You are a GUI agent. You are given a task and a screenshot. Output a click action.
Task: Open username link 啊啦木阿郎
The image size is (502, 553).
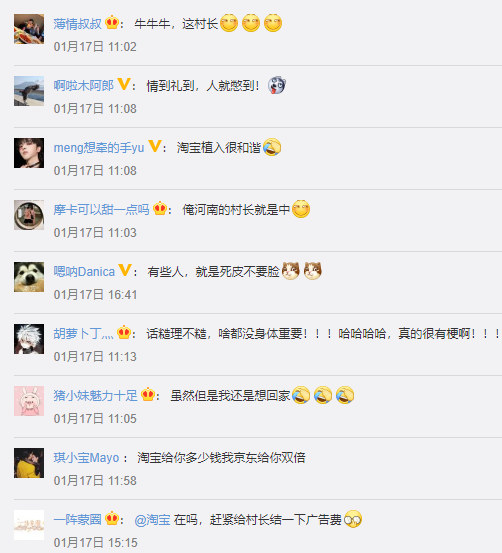pos(84,86)
